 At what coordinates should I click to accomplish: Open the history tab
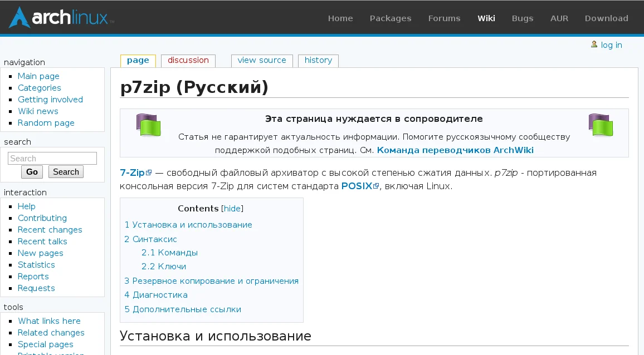point(318,60)
